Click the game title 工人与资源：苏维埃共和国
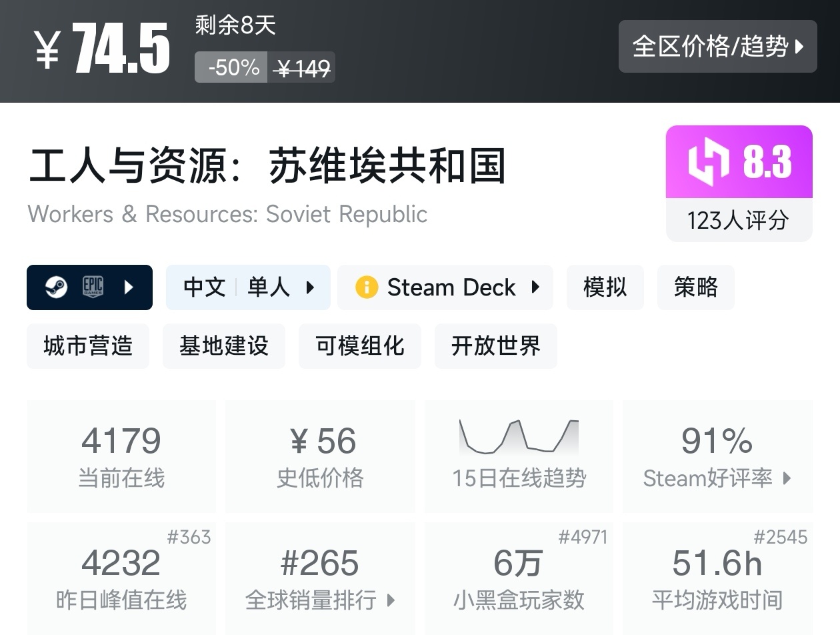The height and width of the screenshot is (635, 840). point(267,167)
